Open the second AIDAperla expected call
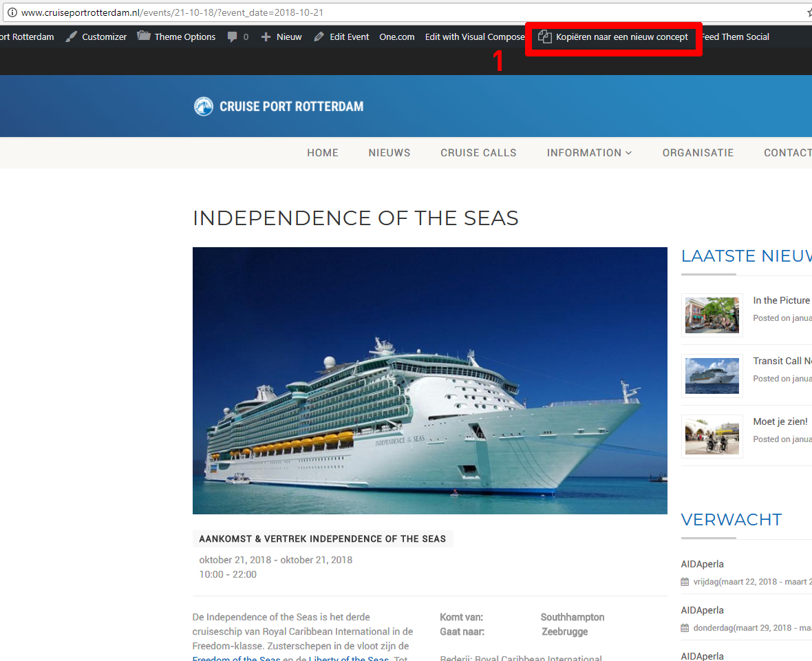 coord(702,610)
